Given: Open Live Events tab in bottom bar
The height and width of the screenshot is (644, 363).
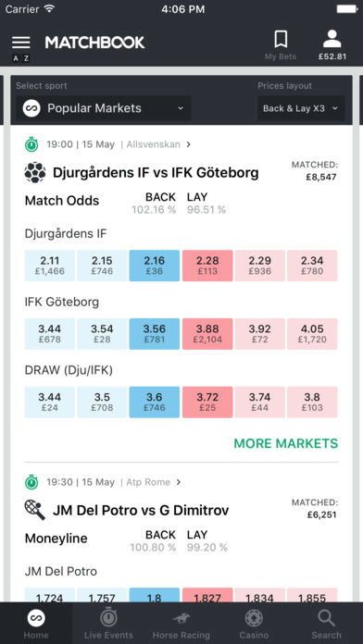Looking at the screenshot, I should [108, 624].
